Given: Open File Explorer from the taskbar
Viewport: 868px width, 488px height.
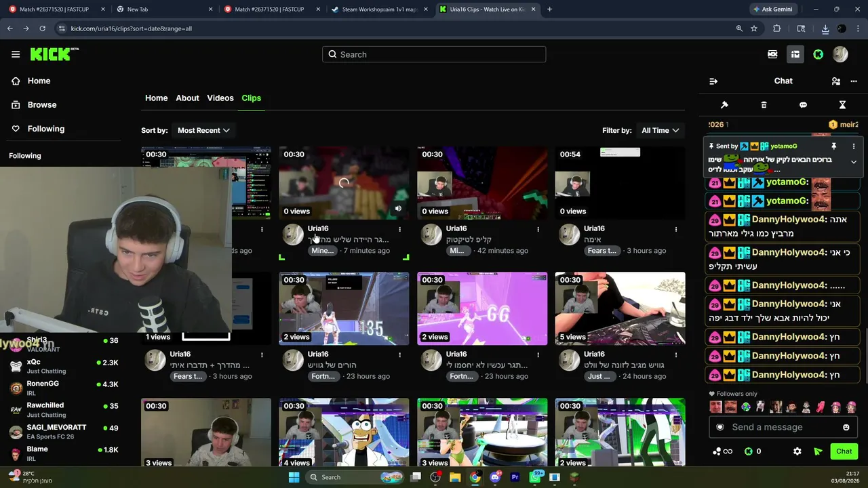Looking at the screenshot, I should [455, 477].
